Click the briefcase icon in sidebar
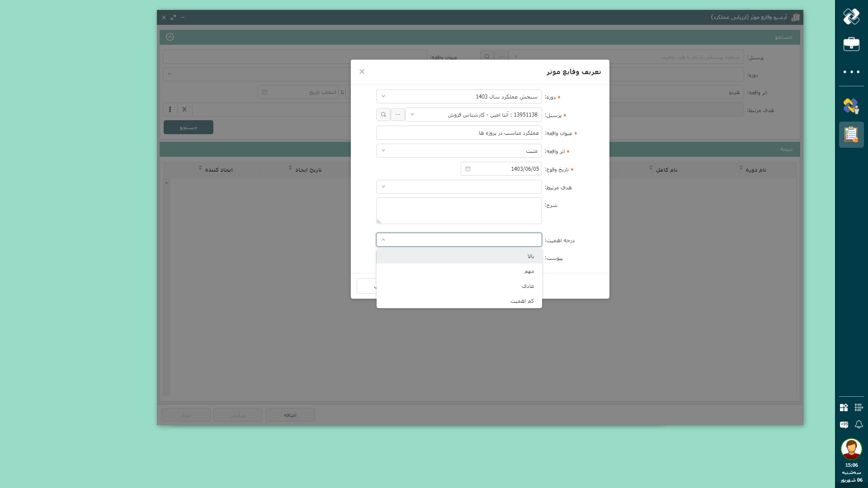The image size is (868, 488). tap(851, 44)
